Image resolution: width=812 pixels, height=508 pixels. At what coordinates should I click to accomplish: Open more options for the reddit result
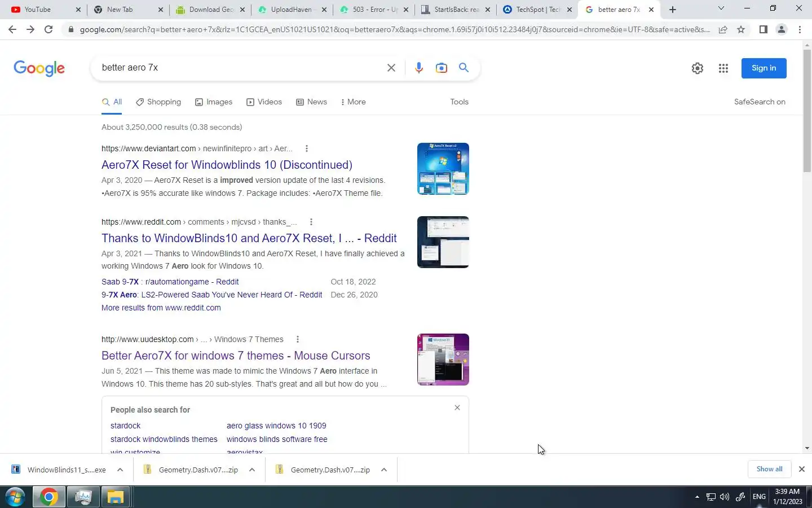coord(311,222)
